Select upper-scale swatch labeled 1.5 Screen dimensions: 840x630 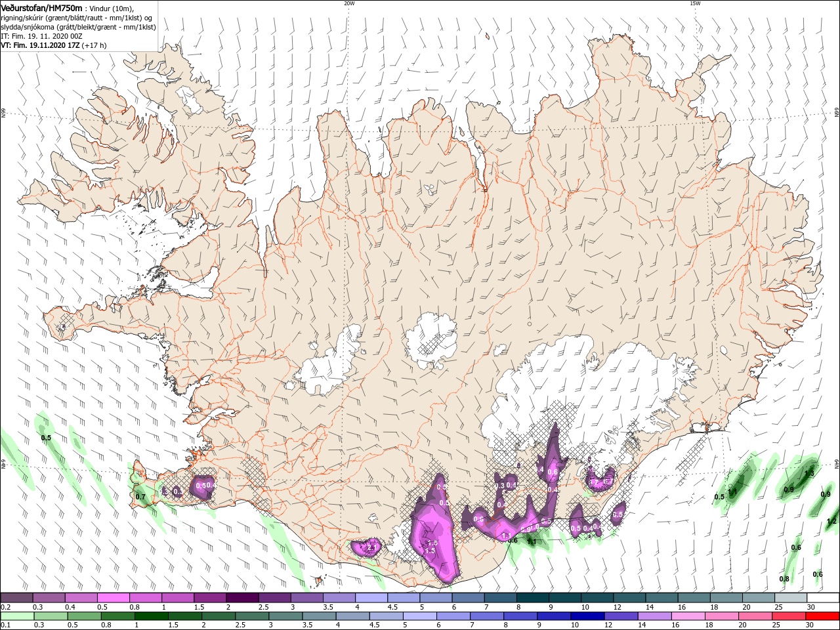click(210, 598)
